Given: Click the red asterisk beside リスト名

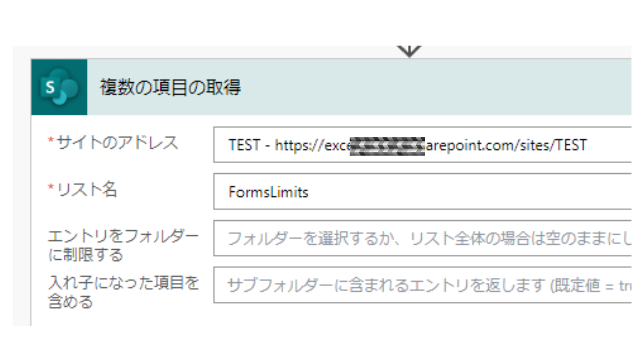Looking at the screenshot, I should point(50,188).
